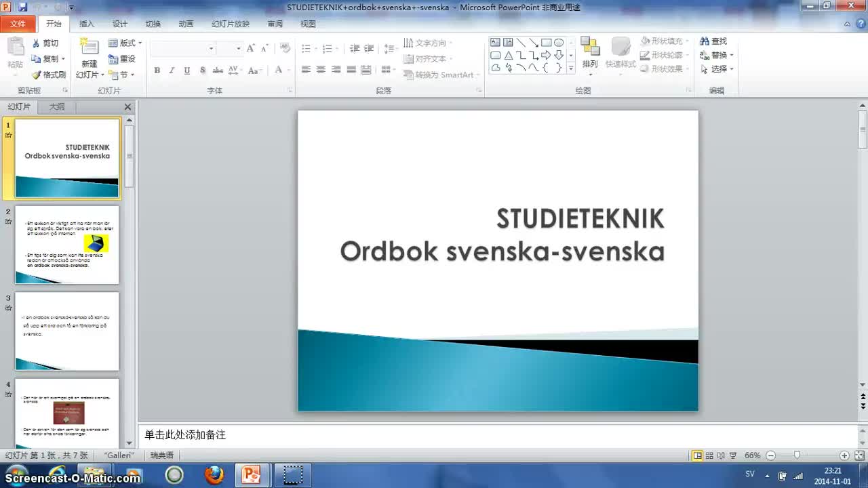Image resolution: width=868 pixels, height=488 pixels.
Task: Expand the shapes gallery More arrow
Action: click(x=571, y=68)
